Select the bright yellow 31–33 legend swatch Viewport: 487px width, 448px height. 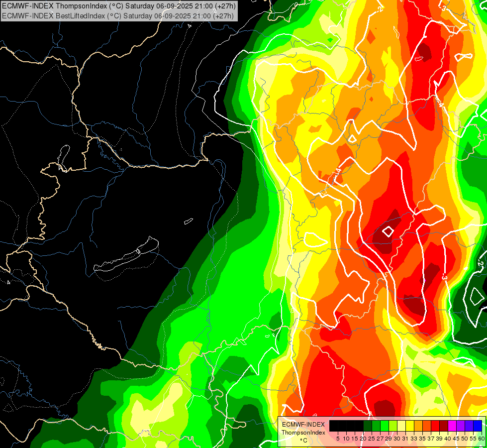coord(410,426)
